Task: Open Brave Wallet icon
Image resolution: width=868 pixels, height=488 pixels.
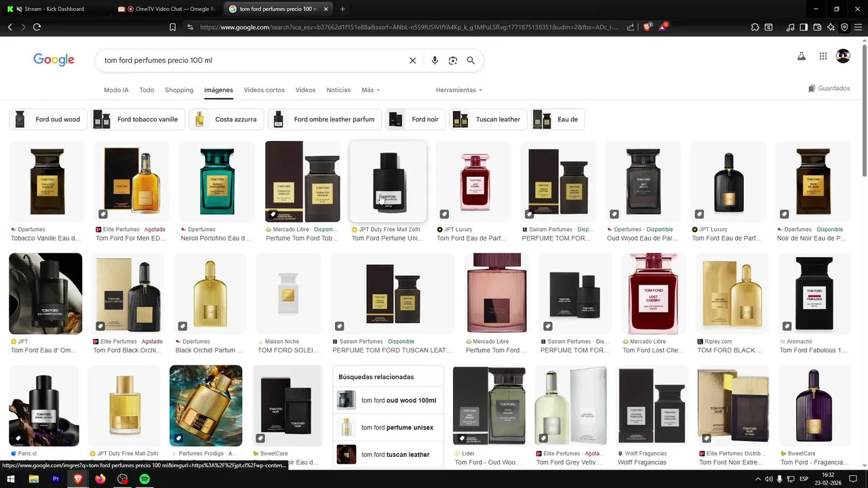Action: pos(817,27)
